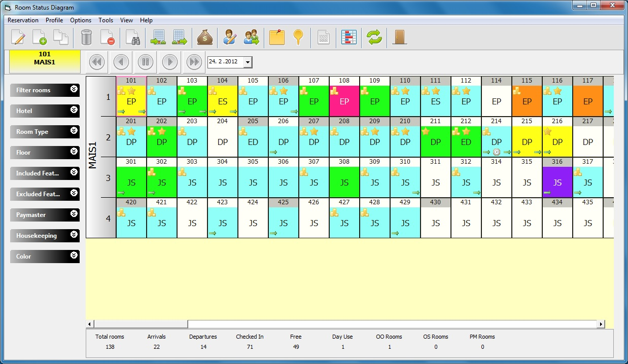
Task: Select the orange room 115 cell
Action: point(527,96)
